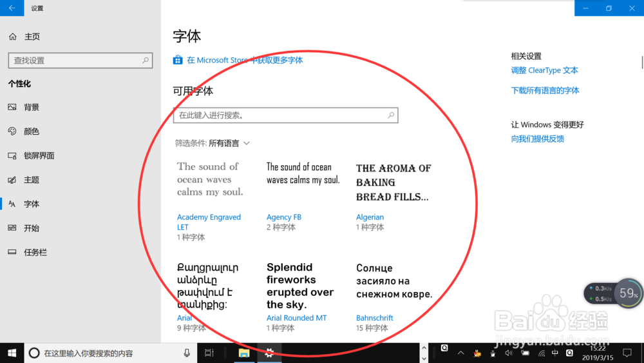The image size is (644, 363).
Task: Open Algerian font card
Action: tap(393, 197)
